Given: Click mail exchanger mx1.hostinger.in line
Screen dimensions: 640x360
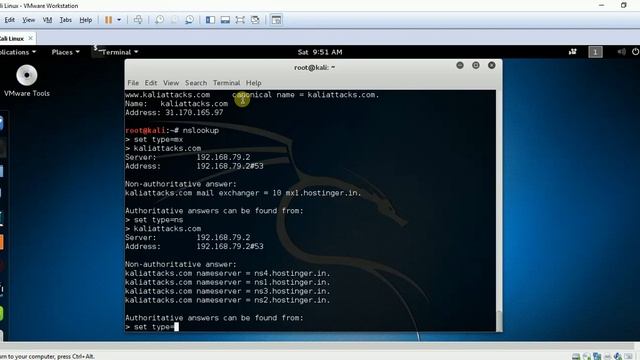Looking at the screenshot, I should pyautogui.click(x=243, y=193).
